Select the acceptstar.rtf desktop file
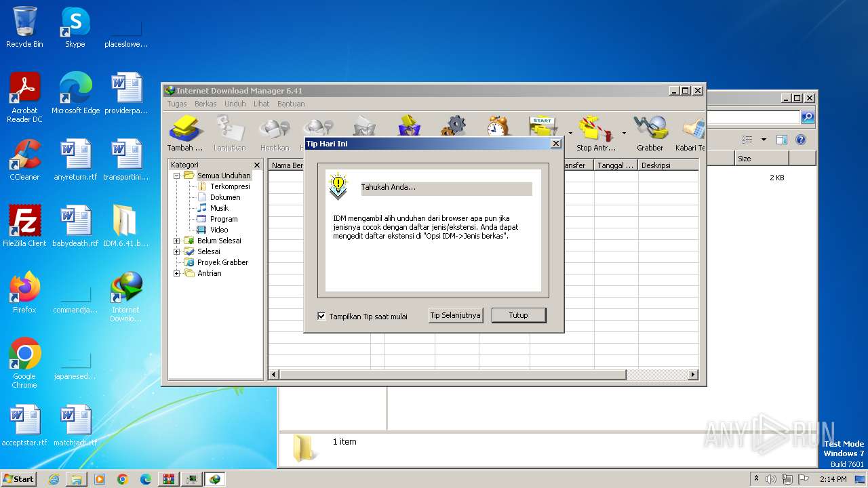The height and width of the screenshot is (488, 868). coord(24,426)
